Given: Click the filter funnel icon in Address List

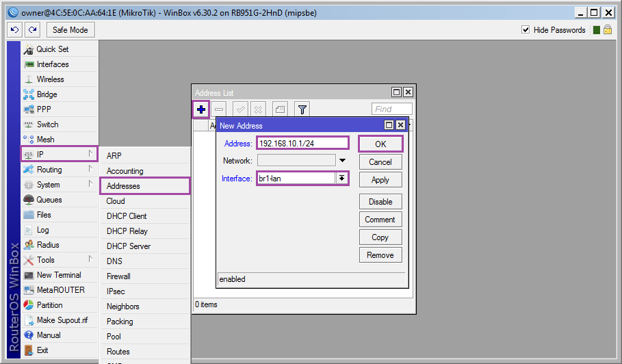Looking at the screenshot, I should coord(302,109).
